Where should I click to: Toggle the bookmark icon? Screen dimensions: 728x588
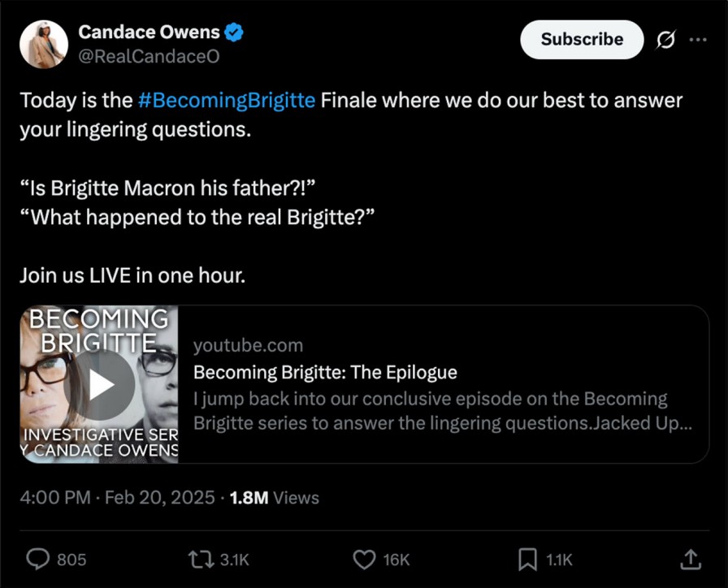528,559
